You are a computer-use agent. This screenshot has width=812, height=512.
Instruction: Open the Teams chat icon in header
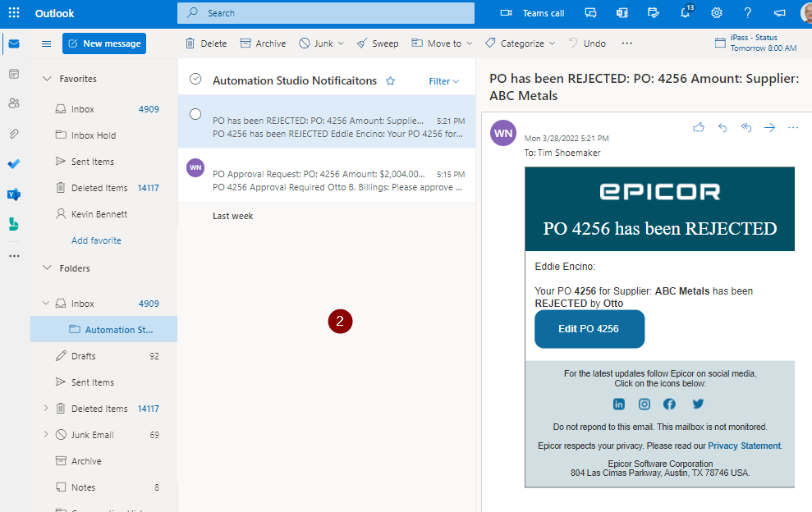coord(590,13)
